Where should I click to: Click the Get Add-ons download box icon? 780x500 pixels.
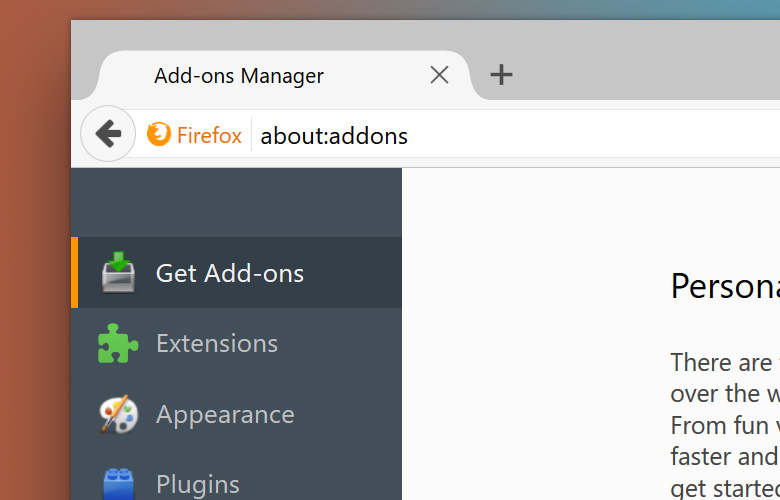pos(119,273)
